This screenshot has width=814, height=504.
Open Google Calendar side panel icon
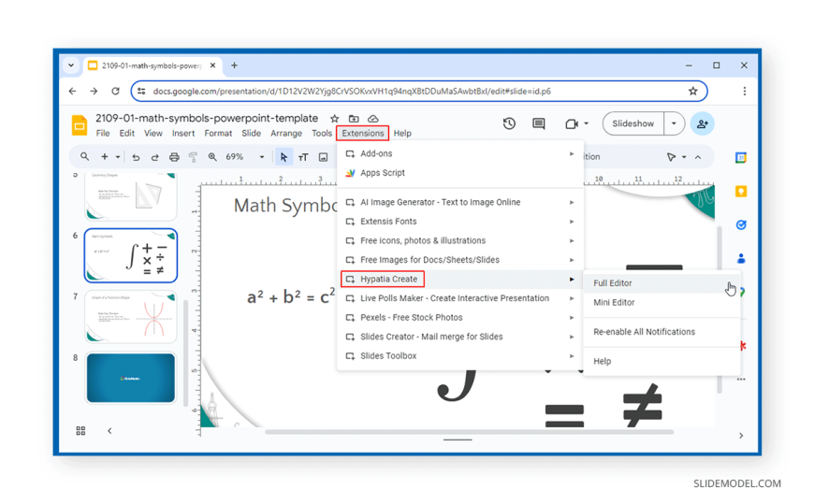click(741, 158)
